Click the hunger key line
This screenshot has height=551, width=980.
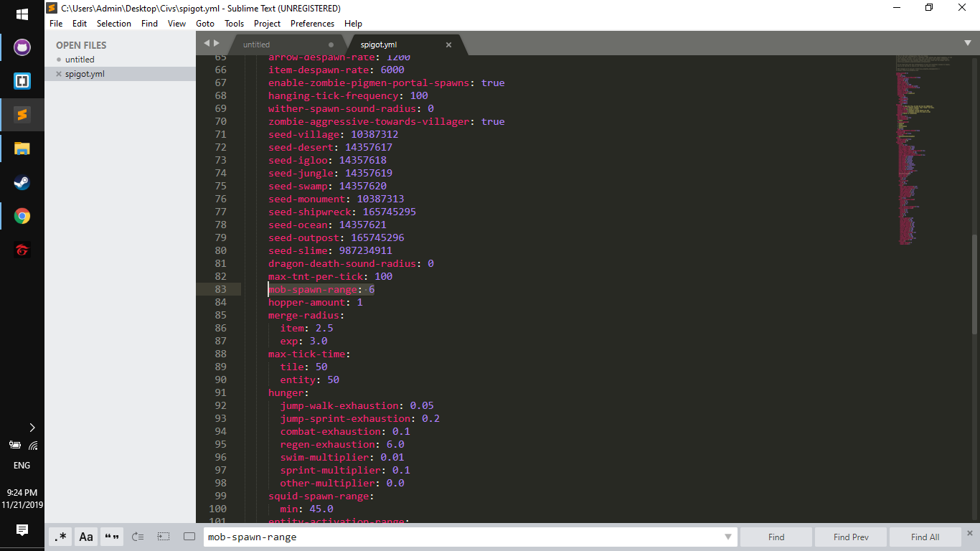(x=289, y=392)
